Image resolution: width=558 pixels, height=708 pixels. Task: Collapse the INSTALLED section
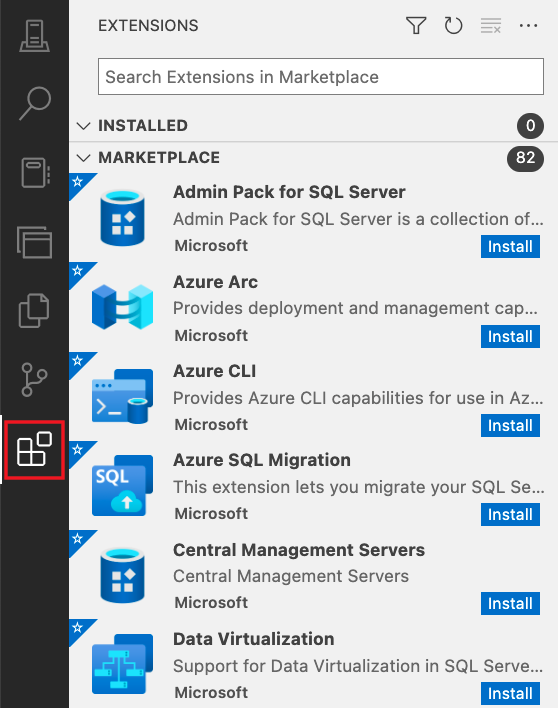point(84,126)
